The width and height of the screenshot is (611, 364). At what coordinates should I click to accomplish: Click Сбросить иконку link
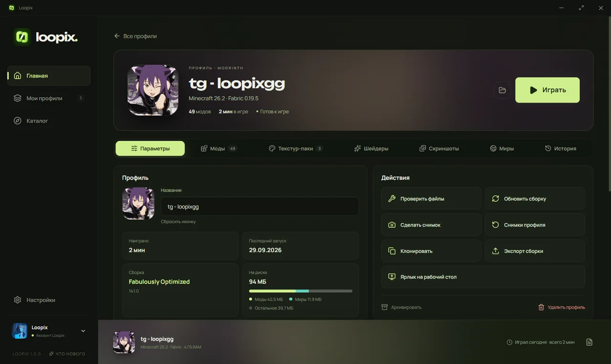[178, 222]
